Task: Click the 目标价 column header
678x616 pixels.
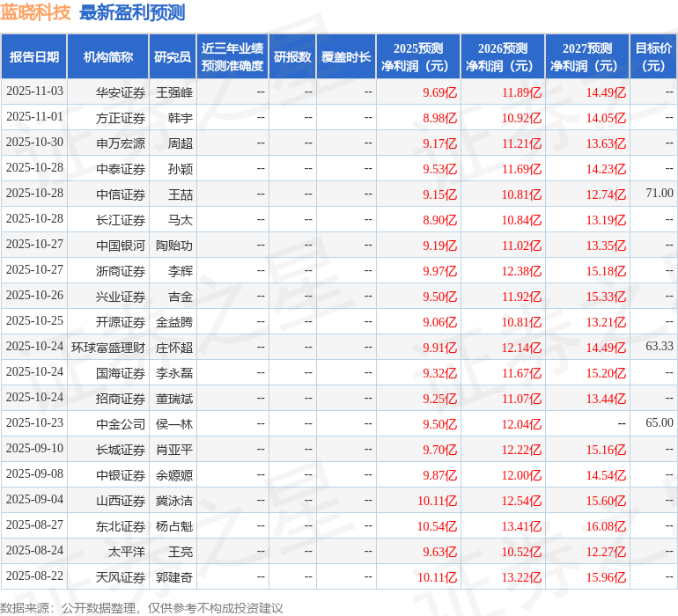Action: pyautogui.click(x=653, y=57)
